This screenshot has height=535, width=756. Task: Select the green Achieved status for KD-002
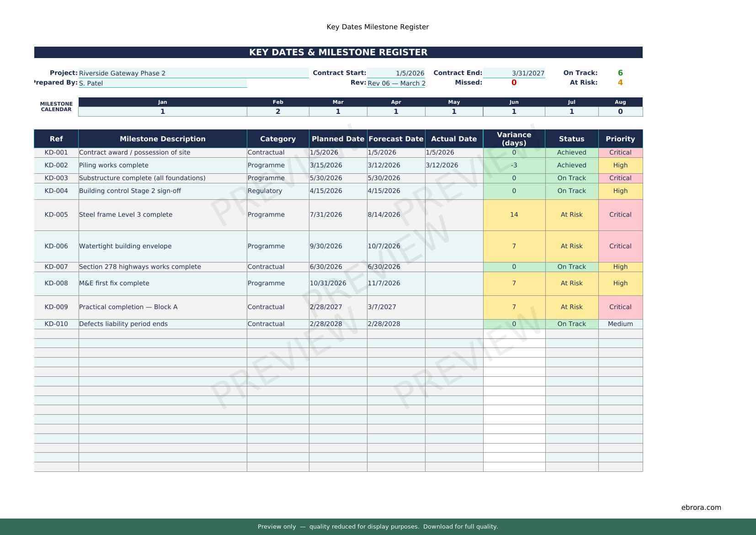click(x=571, y=166)
